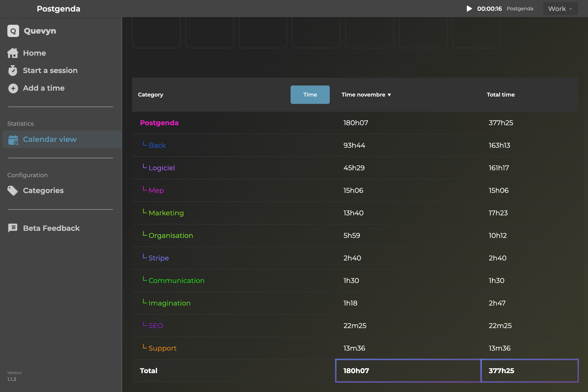The width and height of the screenshot is (588, 392).
Task: Open Categories under Configuration
Action: click(x=43, y=191)
